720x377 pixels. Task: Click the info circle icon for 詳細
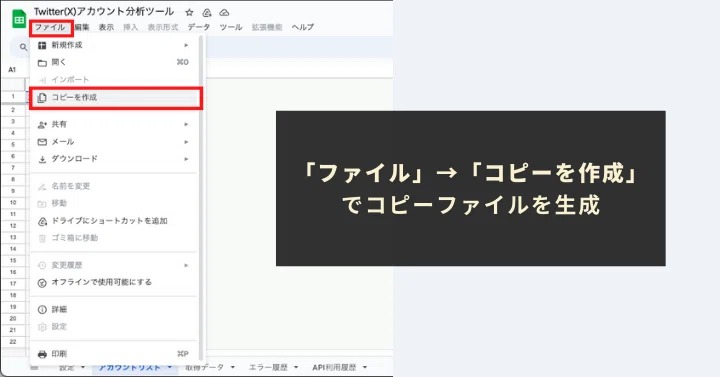pyautogui.click(x=42, y=309)
